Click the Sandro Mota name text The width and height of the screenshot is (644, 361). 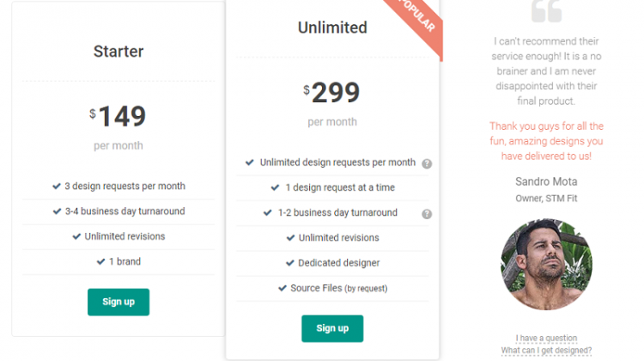[x=546, y=181]
